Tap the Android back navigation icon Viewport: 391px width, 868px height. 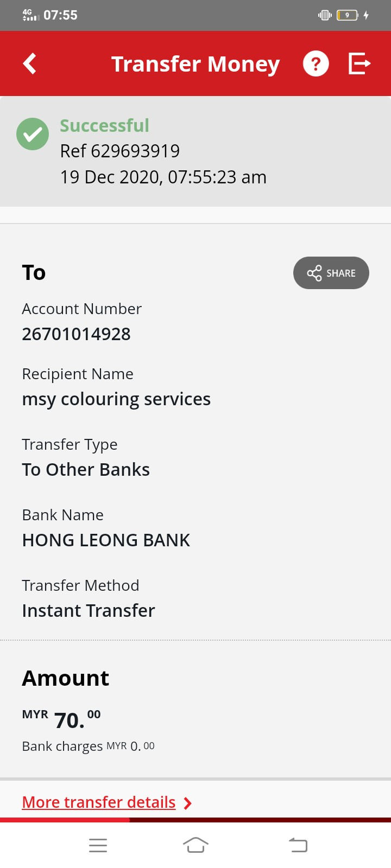coord(298,845)
